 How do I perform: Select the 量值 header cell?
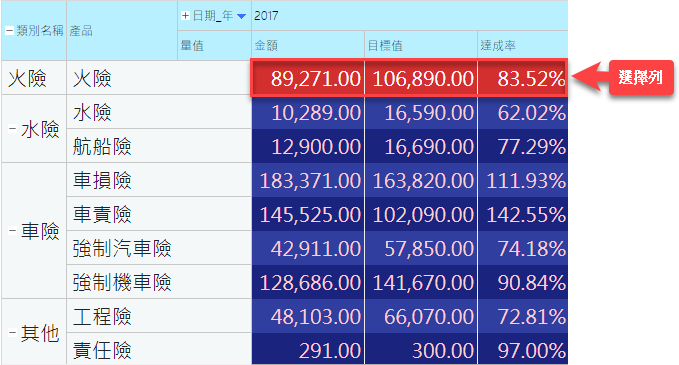pyautogui.click(x=214, y=45)
